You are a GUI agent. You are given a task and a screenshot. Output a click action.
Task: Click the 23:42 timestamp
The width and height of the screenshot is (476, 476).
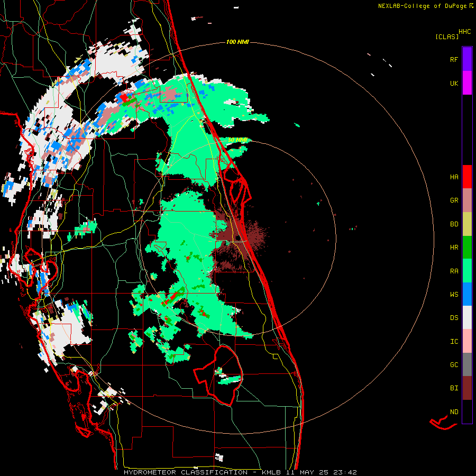pos(344,472)
